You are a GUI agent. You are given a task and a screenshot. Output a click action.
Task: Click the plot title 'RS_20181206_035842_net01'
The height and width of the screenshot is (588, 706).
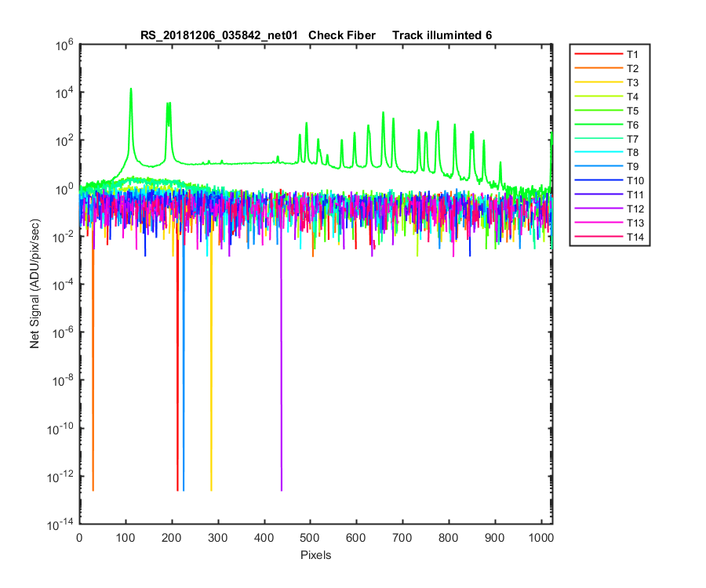(x=219, y=35)
